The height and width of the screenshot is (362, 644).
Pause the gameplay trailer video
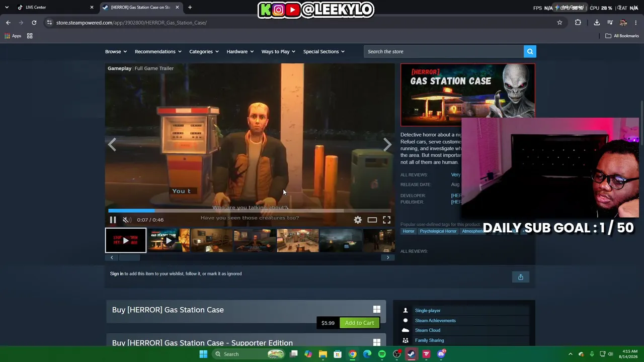pos(113,220)
